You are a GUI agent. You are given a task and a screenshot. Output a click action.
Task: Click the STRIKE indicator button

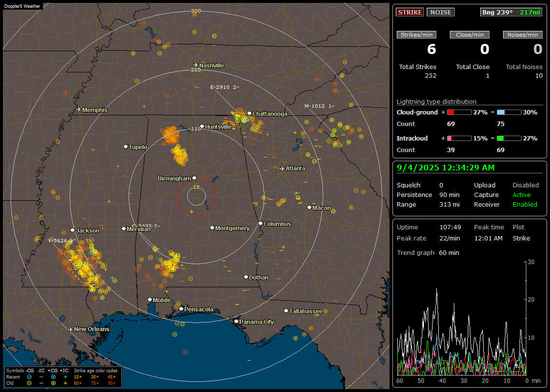(410, 12)
